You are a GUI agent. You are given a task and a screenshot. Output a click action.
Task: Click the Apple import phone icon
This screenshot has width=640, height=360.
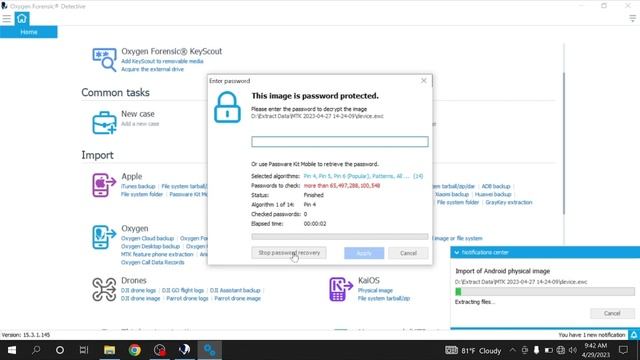(104, 185)
